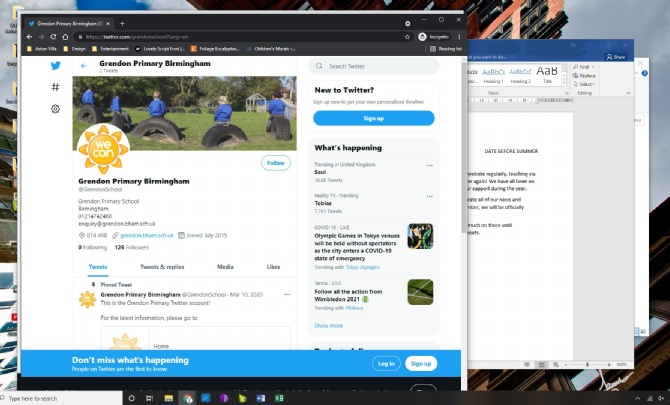
Task: Open the Foliage Eucalyptus bookmark
Action: click(x=215, y=49)
